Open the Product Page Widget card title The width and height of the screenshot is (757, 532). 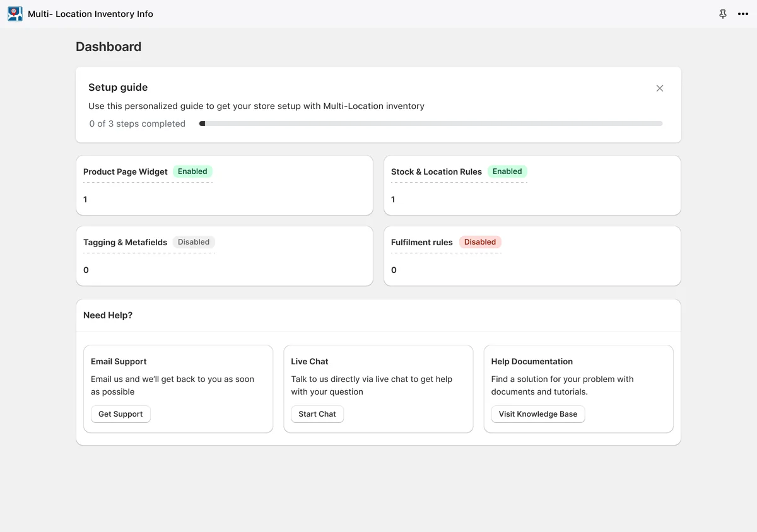[126, 171]
